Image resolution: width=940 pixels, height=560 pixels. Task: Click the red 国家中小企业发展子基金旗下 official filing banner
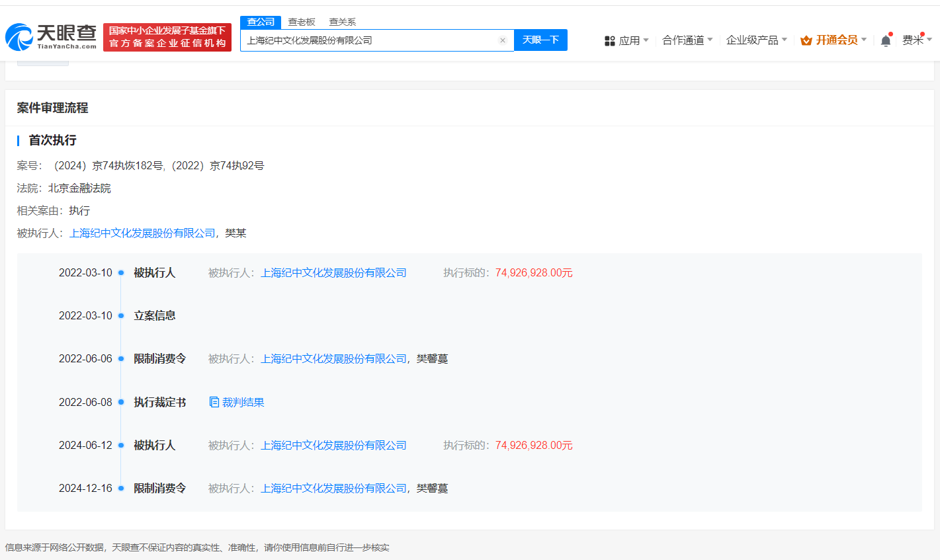(x=167, y=37)
